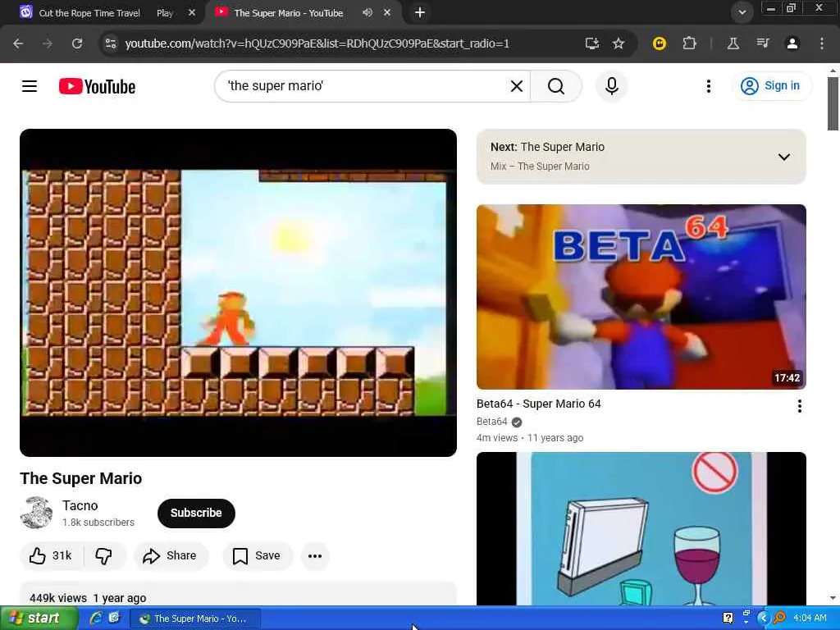The width and height of the screenshot is (840, 630).
Task: Open Tacno channel name link
Action: pos(80,505)
